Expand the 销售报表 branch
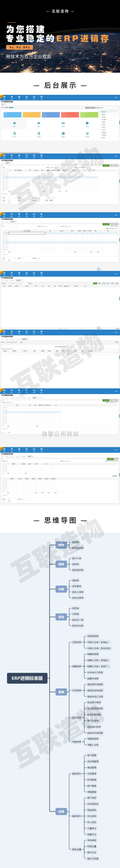The width and height of the screenshot is (120, 868). coord(77,666)
